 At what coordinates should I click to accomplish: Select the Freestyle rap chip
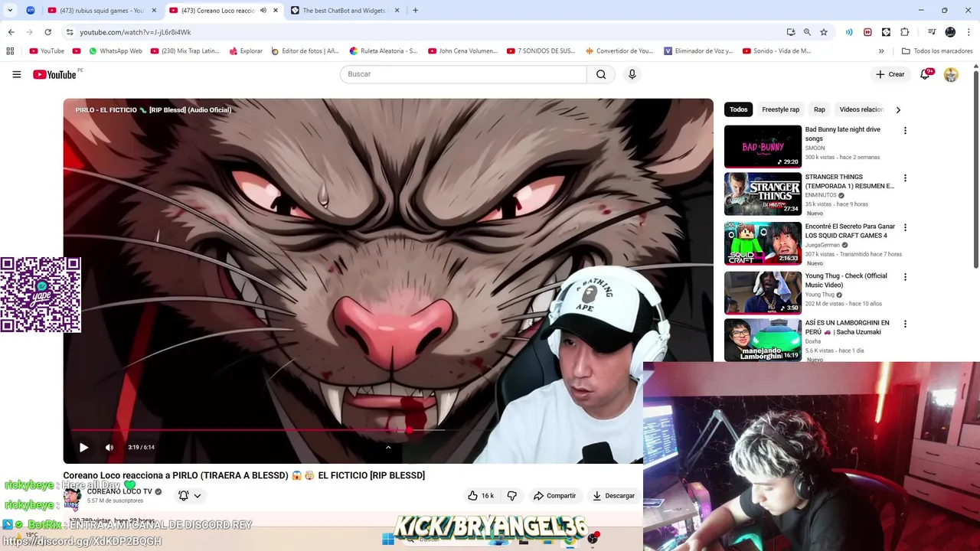coord(780,109)
